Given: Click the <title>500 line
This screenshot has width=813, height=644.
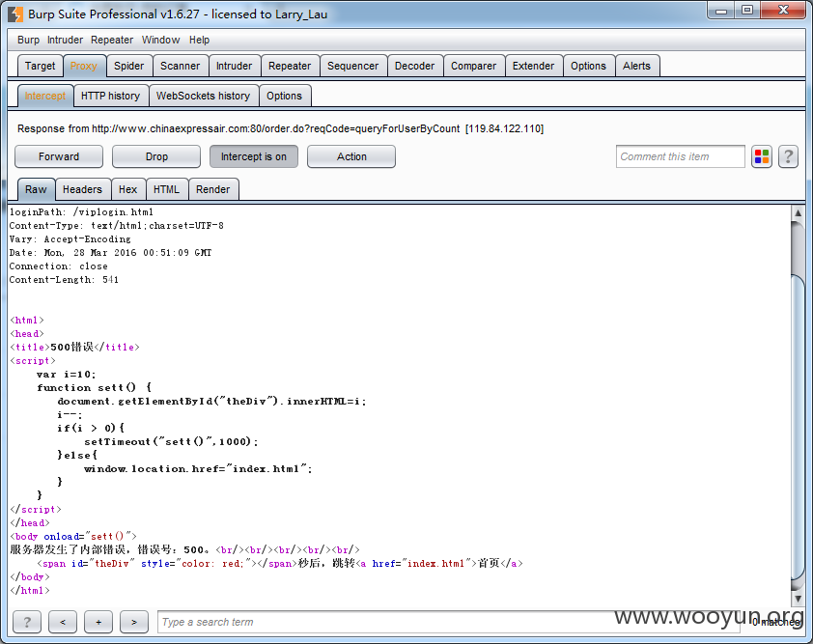Looking at the screenshot, I should click(74, 347).
